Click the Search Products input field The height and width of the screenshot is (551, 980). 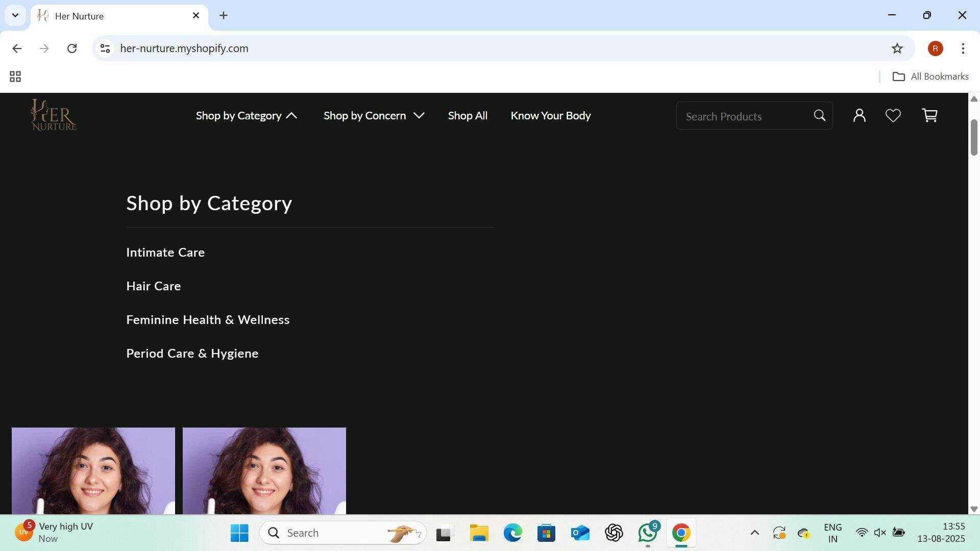(743, 116)
